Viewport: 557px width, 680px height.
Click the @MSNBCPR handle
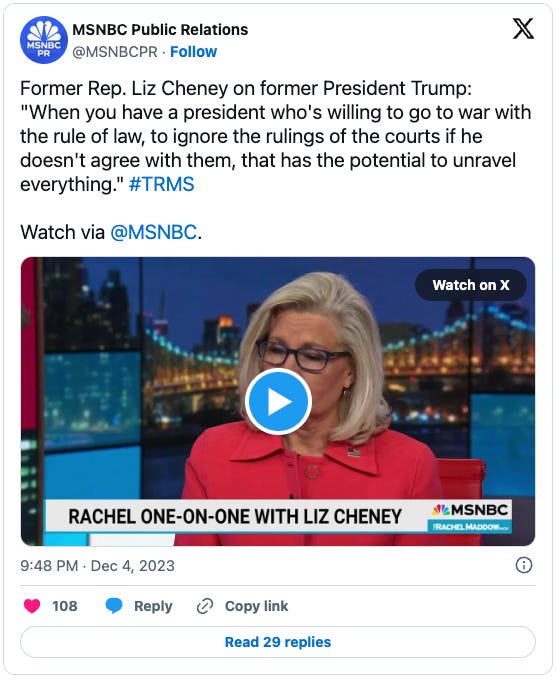pyautogui.click(x=115, y=52)
